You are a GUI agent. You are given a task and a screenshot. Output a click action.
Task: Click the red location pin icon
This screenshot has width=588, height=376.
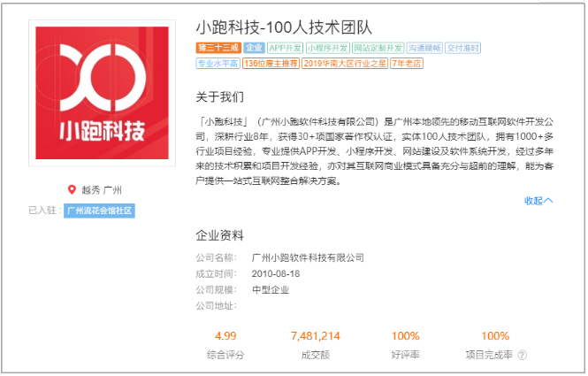click(73, 189)
